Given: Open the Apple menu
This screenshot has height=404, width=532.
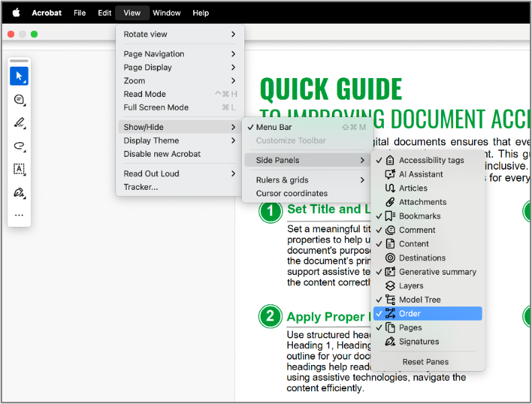Looking at the screenshot, I should click(x=16, y=13).
